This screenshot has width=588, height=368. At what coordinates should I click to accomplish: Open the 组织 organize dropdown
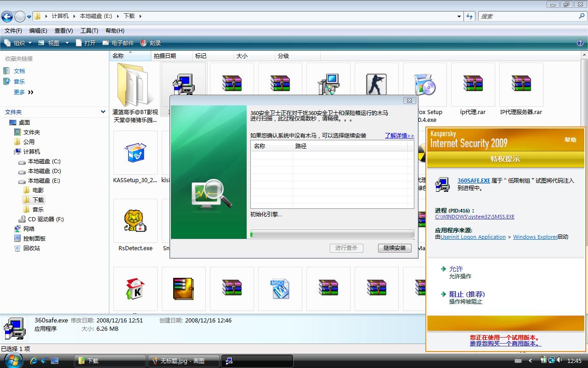coord(17,43)
